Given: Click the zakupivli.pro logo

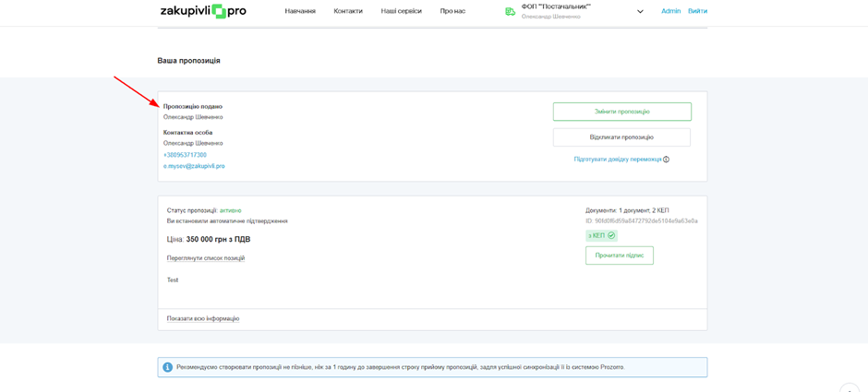Looking at the screenshot, I should 203,11.
